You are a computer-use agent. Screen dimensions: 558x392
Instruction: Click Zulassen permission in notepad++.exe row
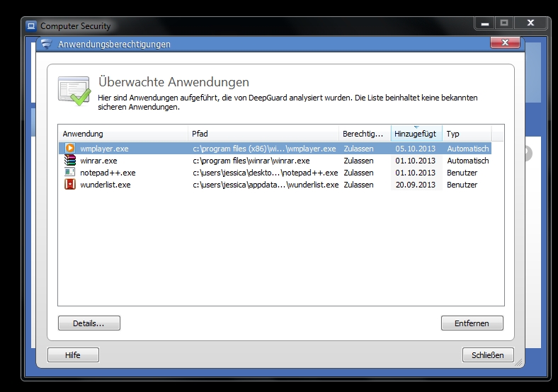[x=358, y=173]
